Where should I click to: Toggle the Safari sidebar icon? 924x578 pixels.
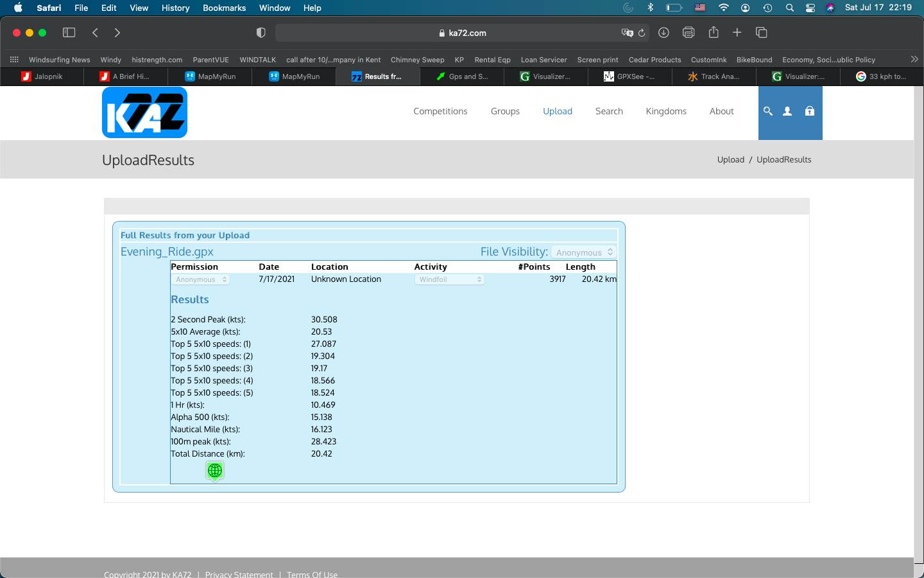coord(69,33)
